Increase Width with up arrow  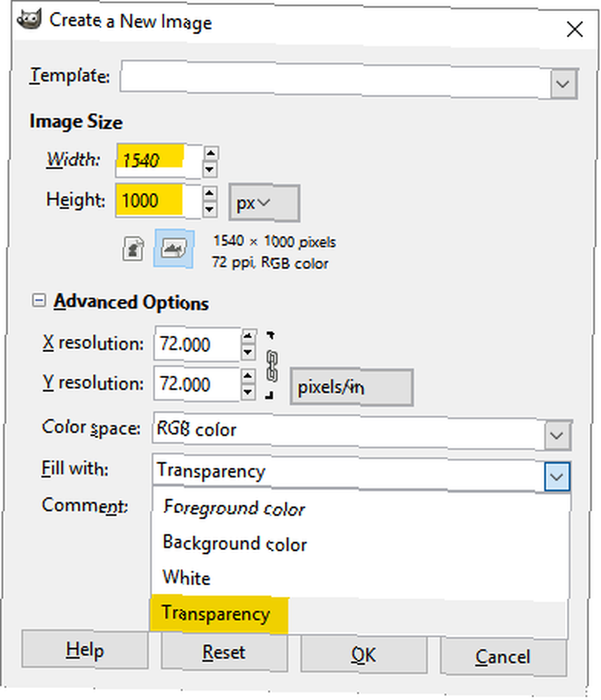[210, 153]
